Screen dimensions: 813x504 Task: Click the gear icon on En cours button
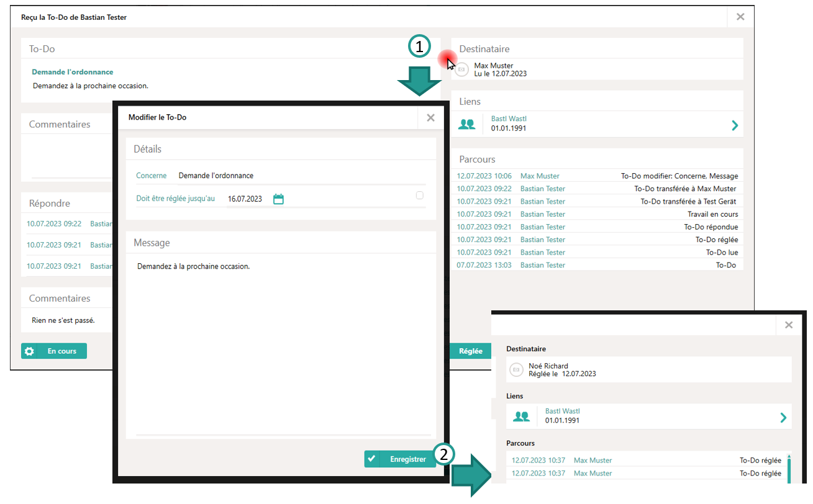tap(29, 351)
